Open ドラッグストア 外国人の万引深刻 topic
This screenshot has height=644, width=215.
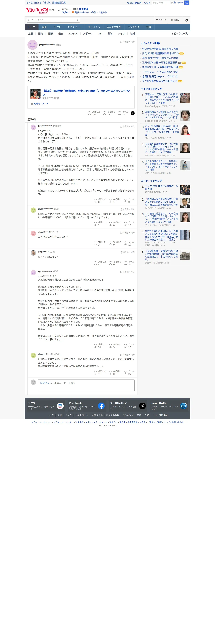pos(160,72)
